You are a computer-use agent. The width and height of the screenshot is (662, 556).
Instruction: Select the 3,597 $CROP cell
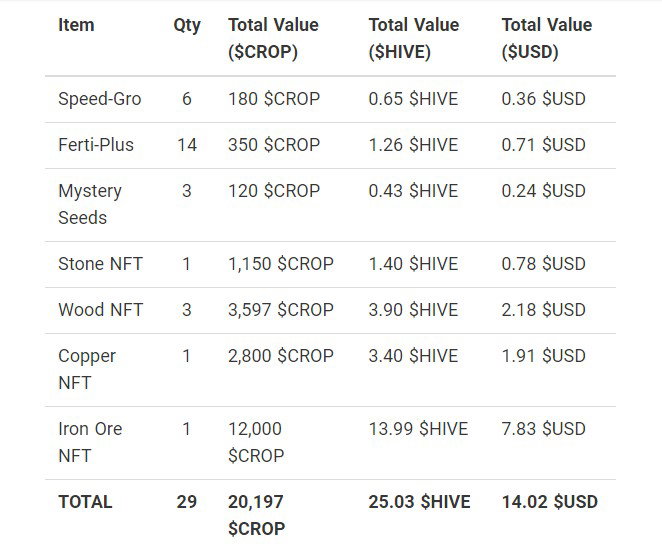[281, 310]
